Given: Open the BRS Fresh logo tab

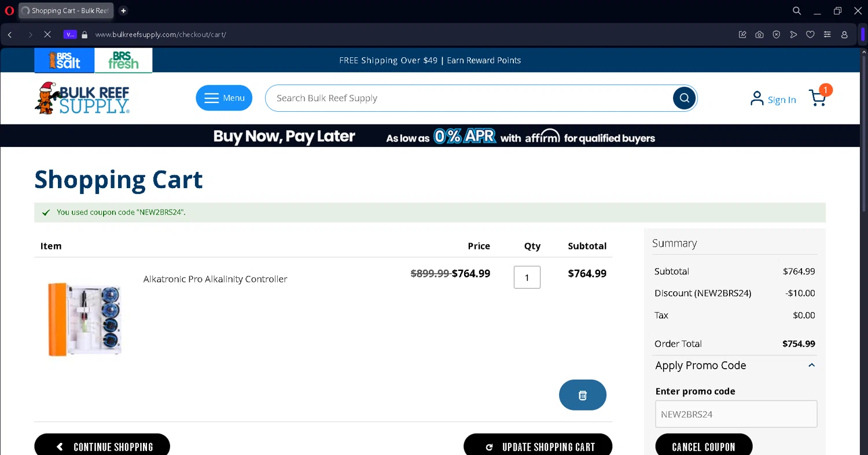Looking at the screenshot, I should tap(123, 60).
